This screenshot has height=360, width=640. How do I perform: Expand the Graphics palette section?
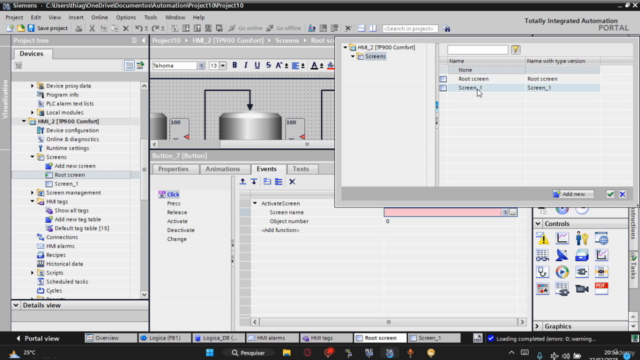(538, 326)
